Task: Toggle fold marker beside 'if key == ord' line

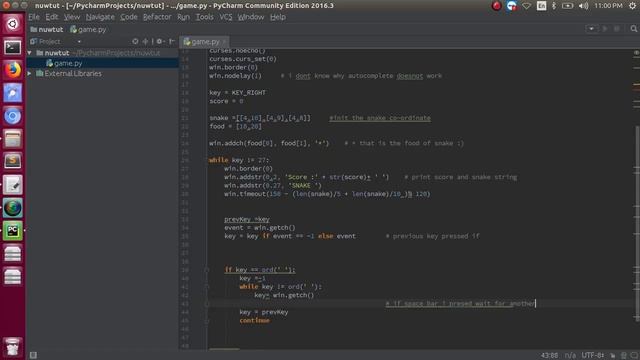Action: 207,270
